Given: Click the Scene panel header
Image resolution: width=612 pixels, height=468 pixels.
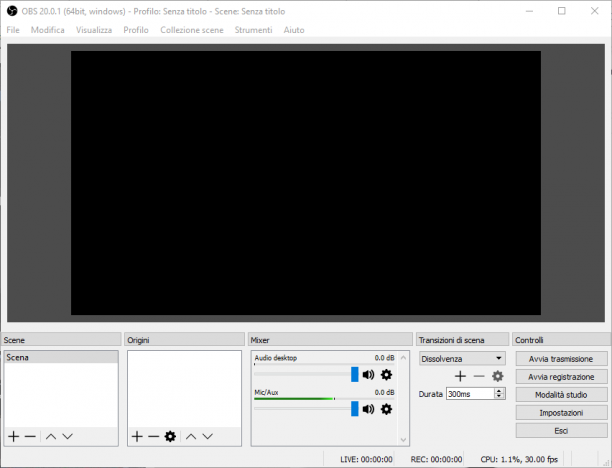Looking at the screenshot, I should tap(61, 340).
